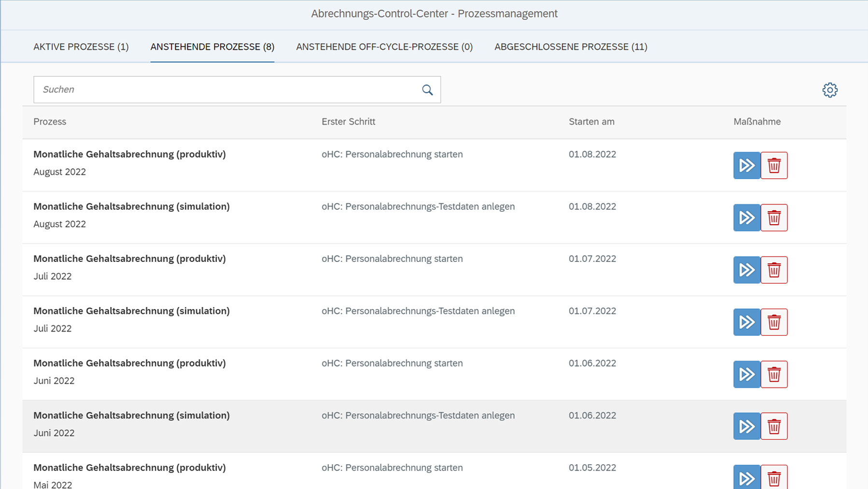868x489 pixels.
Task: Start the August 2022 simulation process
Action: pos(746,217)
